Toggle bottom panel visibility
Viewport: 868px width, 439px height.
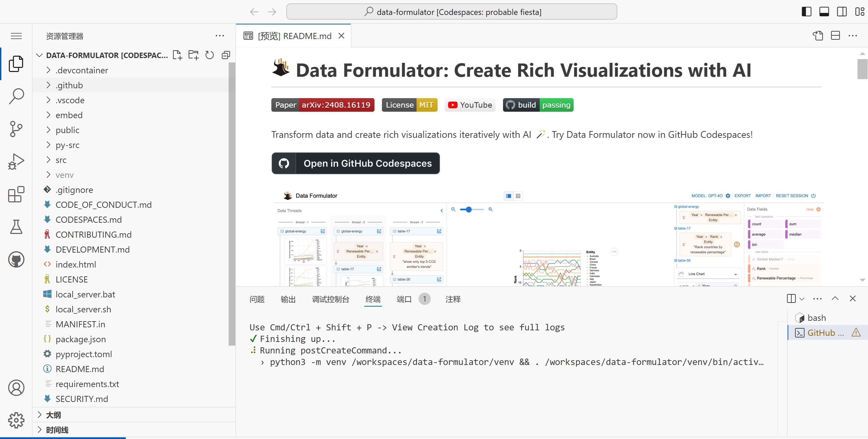tap(824, 12)
